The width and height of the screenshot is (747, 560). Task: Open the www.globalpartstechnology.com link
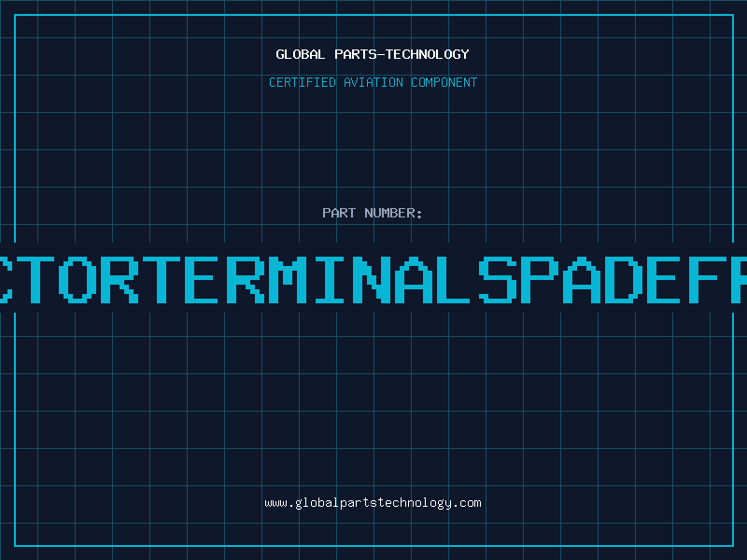(373, 503)
